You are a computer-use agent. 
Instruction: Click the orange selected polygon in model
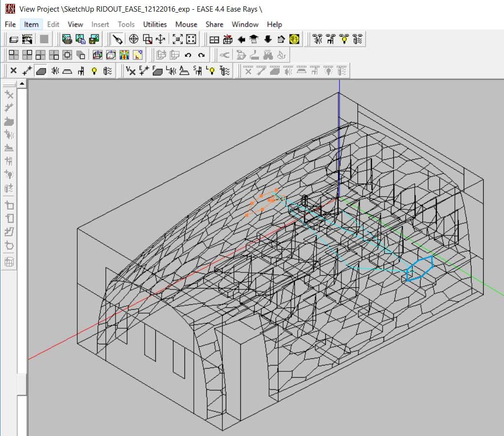261,203
